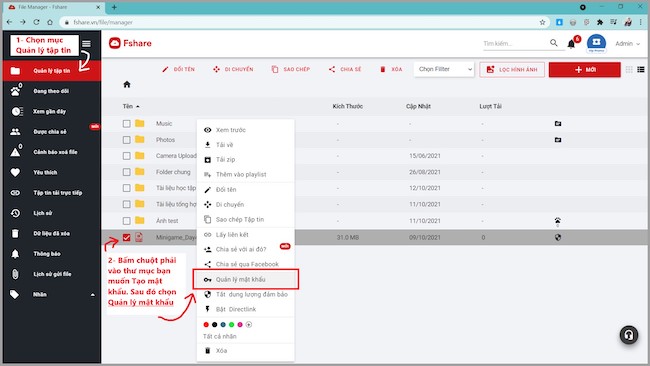Open the headset support chat button
650x366 pixels.
click(x=628, y=335)
